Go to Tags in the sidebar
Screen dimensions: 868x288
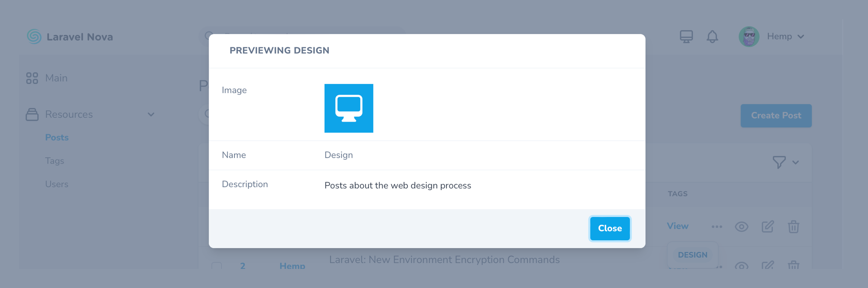[55, 161]
